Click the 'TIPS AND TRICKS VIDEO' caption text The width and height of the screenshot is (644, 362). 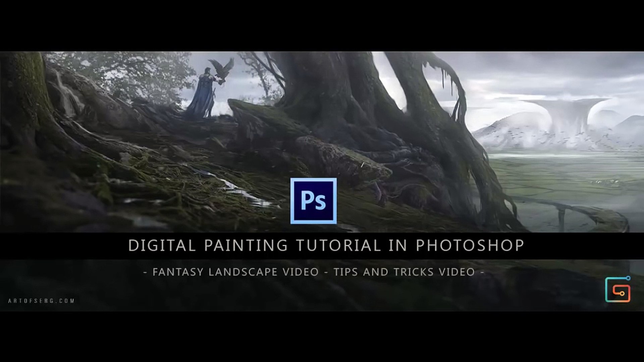(404, 272)
